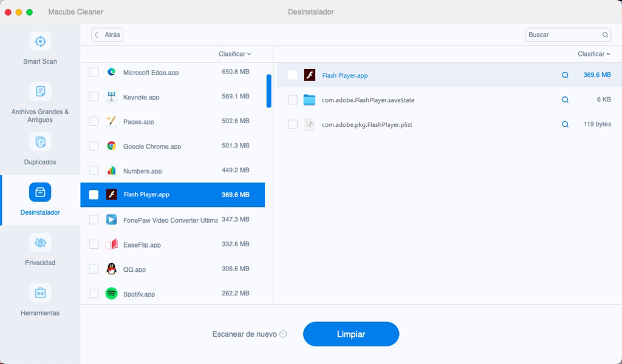This screenshot has height=364, width=622.
Task: Reveal Flash Player.app with magnifier icon
Action: (566, 75)
